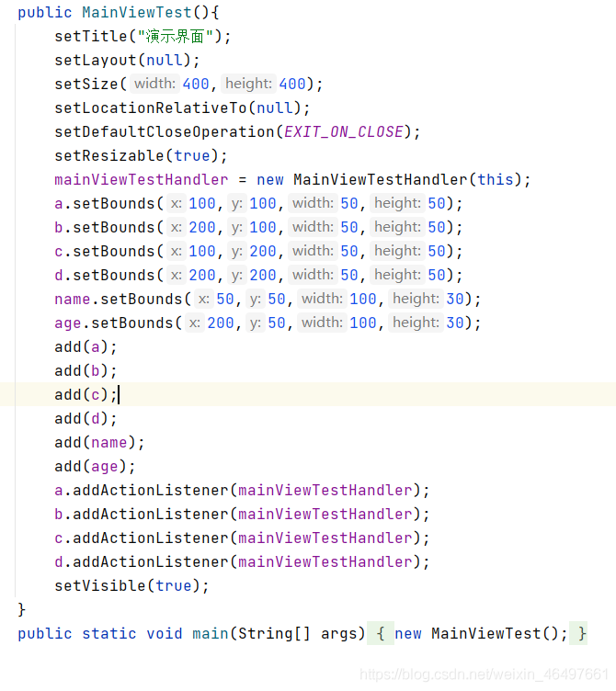This screenshot has width=616, height=691.
Task: Click the a.setBounds line
Action: tap(258, 203)
